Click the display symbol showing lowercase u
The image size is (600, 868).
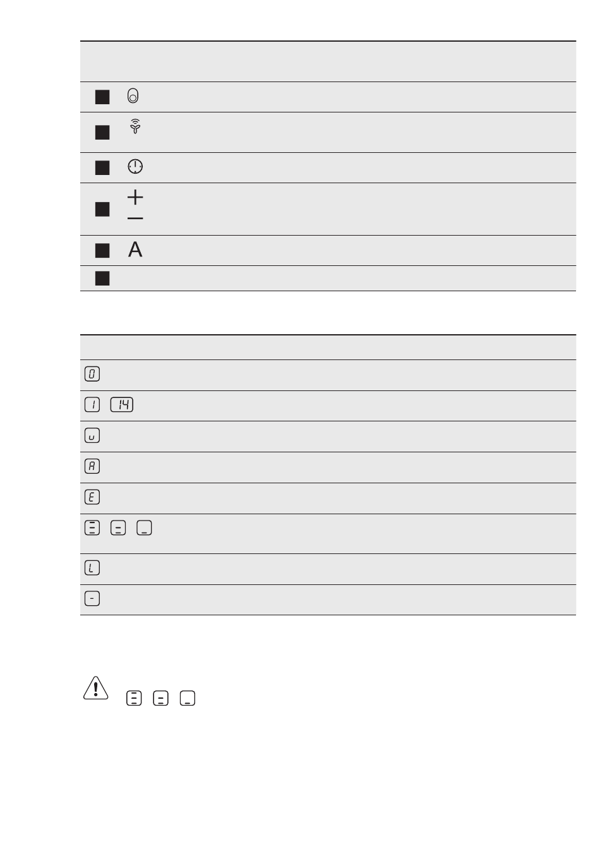pos(92,436)
